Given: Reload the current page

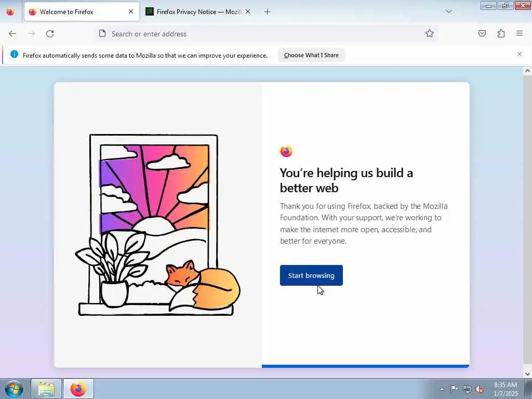Looking at the screenshot, I should (x=50, y=34).
